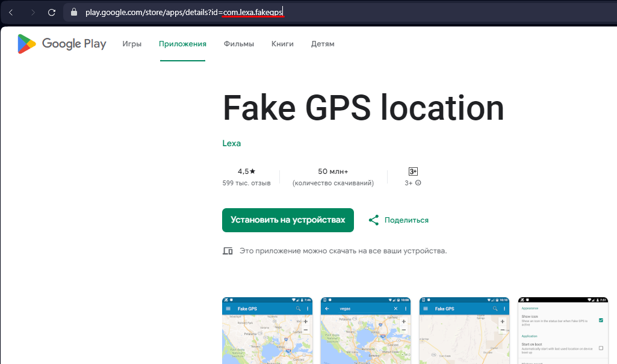The height and width of the screenshot is (364, 617).
Task: Toggle the Show icon checkbox
Action: (601, 320)
